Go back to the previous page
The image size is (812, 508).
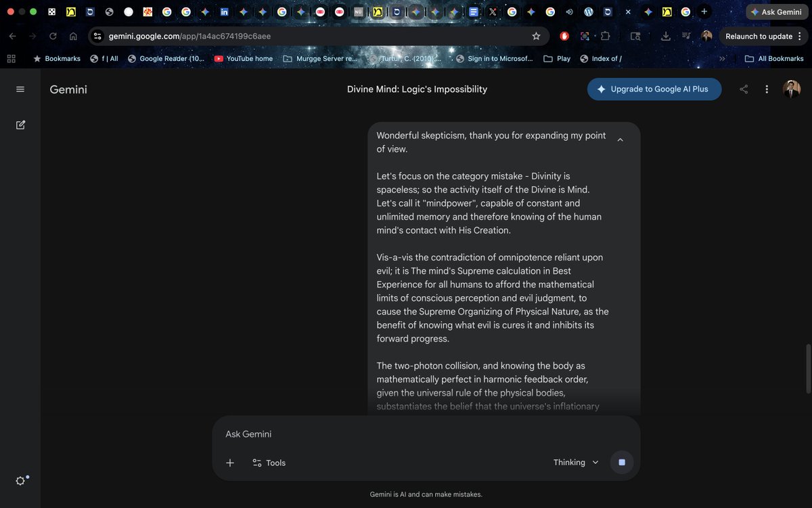(12, 37)
